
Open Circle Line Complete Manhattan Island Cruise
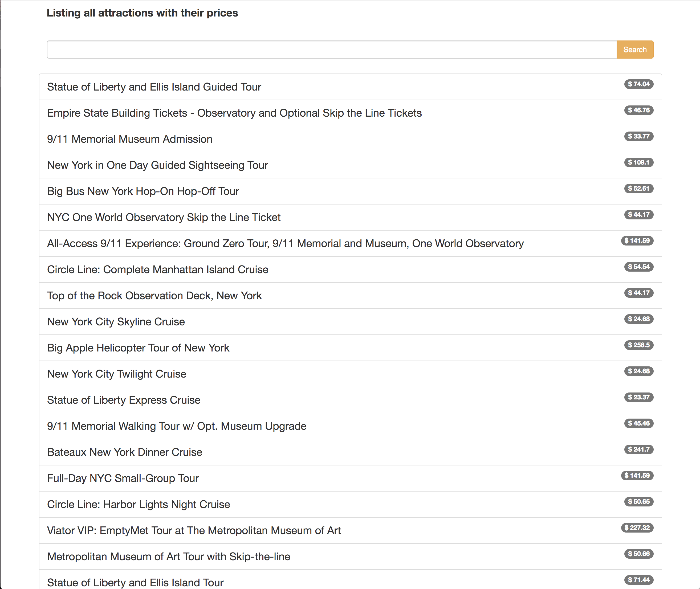pos(158,269)
